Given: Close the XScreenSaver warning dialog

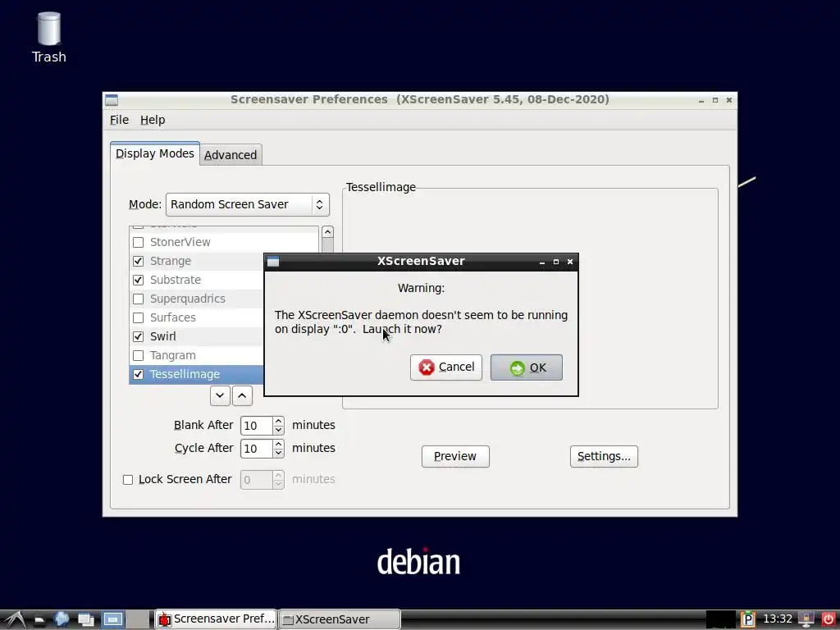Looking at the screenshot, I should click(570, 262).
